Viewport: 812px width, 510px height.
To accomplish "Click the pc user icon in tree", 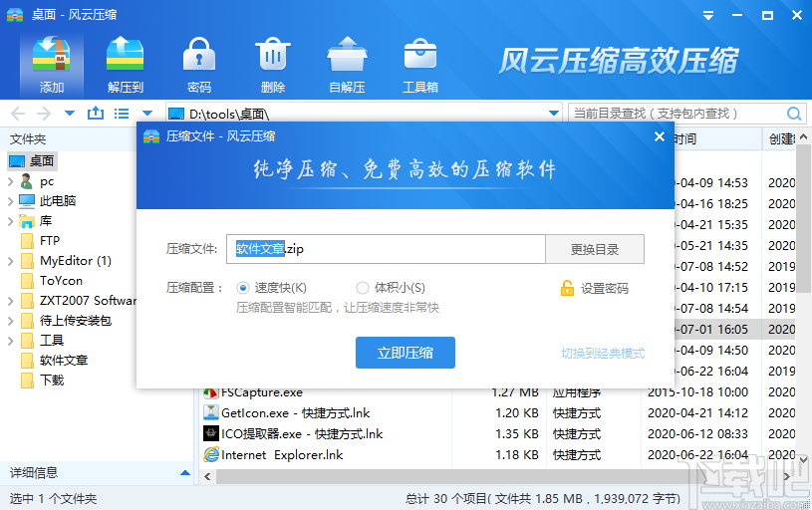I will [27, 181].
